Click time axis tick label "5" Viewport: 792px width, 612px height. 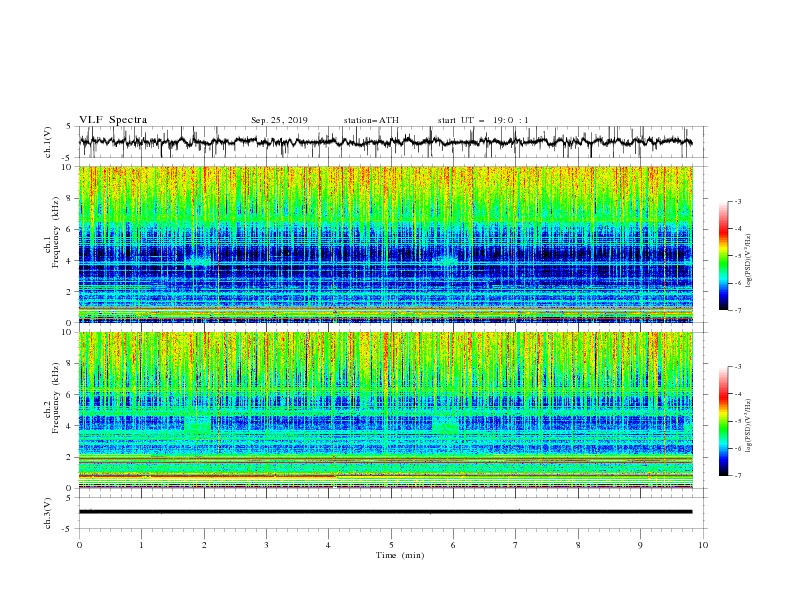click(x=391, y=545)
